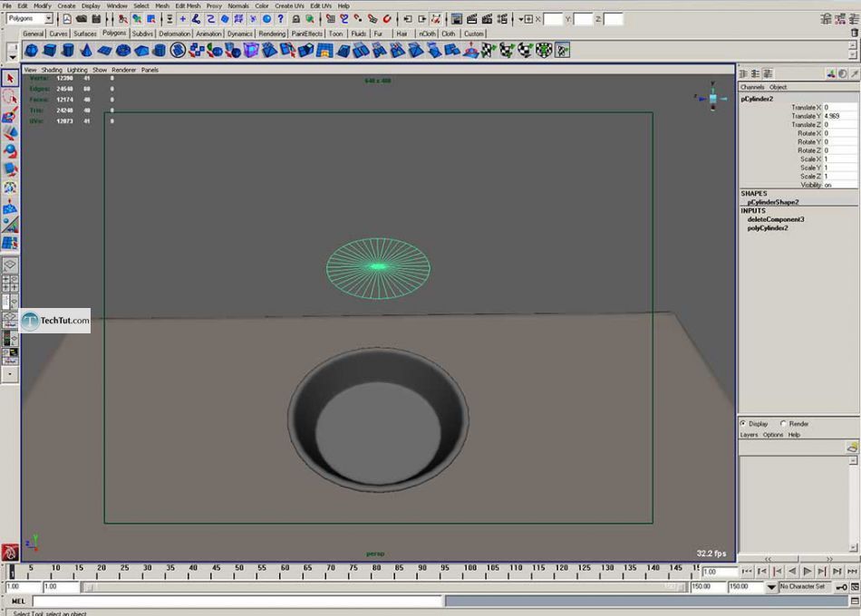The width and height of the screenshot is (861, 616).
Task: Open the Edit Mesh menu
Action: [188, 5]
